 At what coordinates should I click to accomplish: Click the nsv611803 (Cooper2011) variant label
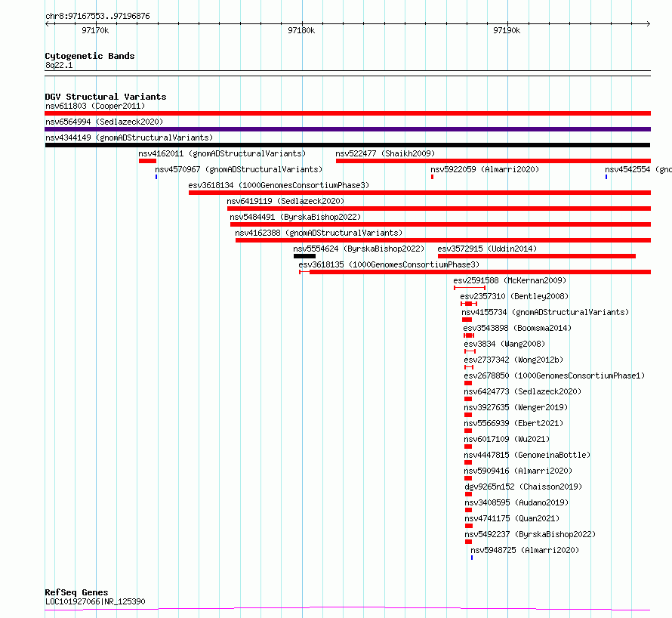click(x=95, y=106)
